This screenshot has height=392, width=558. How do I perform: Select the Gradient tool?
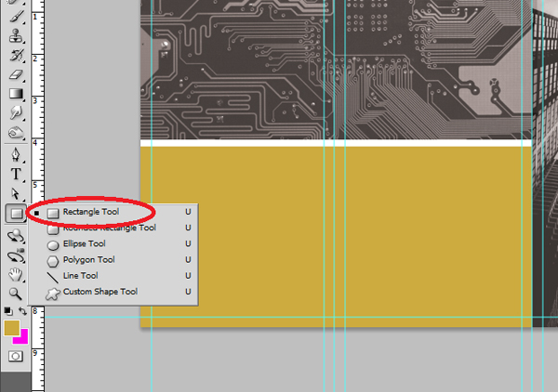pos(16,94)
